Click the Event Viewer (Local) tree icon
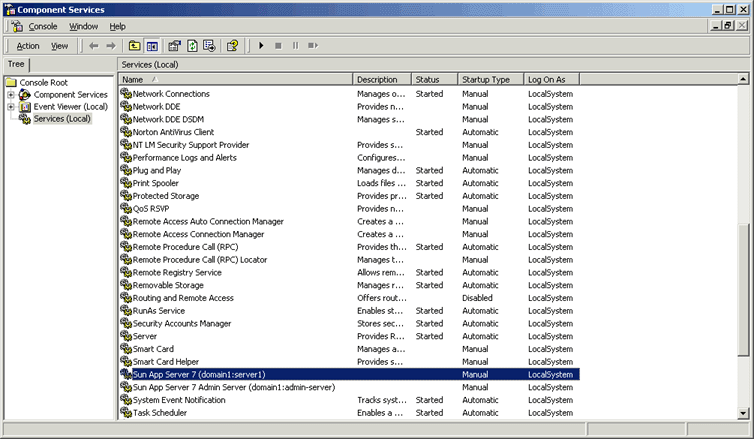754x439 pixels. pos(25,107)
